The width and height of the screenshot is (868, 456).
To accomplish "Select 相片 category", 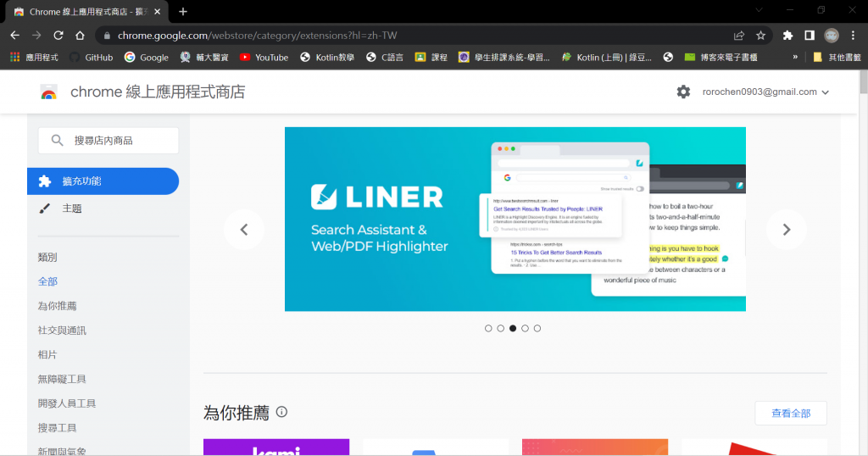I will click(47, 355).
